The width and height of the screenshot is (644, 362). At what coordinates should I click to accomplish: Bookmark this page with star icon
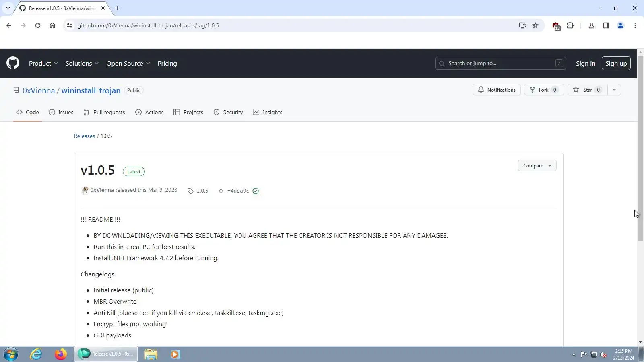coord(535,25)
